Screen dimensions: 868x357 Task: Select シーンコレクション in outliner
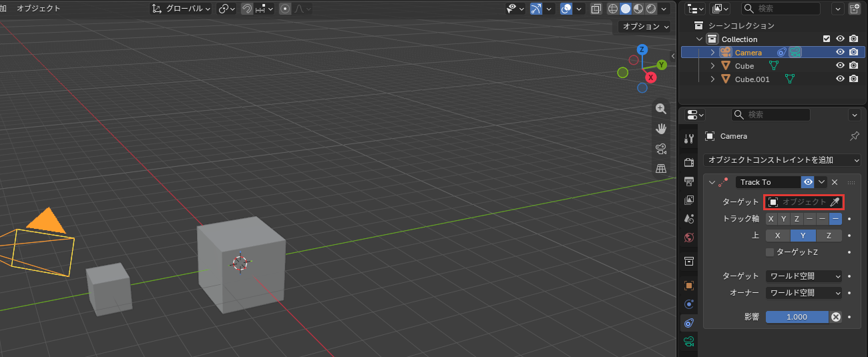coord(741,25)
